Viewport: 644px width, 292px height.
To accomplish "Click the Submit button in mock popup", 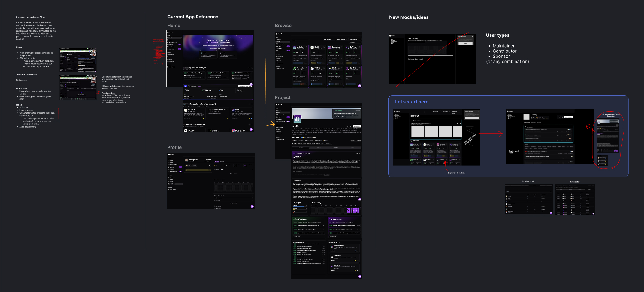I will point(465,43).
